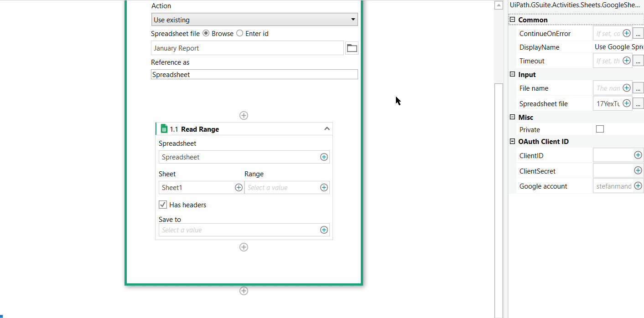Click plus icon next to Google account property
This screenshot has width=644, height=318.
[638, 186]
